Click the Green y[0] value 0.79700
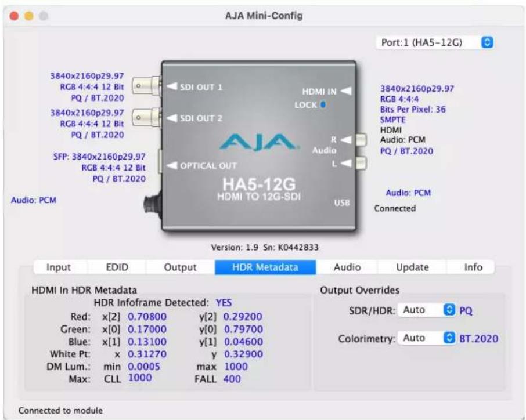Screen dimensions: 526x420 243,329
